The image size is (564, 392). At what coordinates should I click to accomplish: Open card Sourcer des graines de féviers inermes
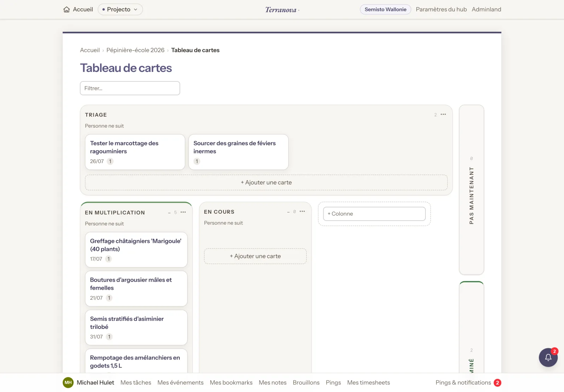click(x=238, y=152)
